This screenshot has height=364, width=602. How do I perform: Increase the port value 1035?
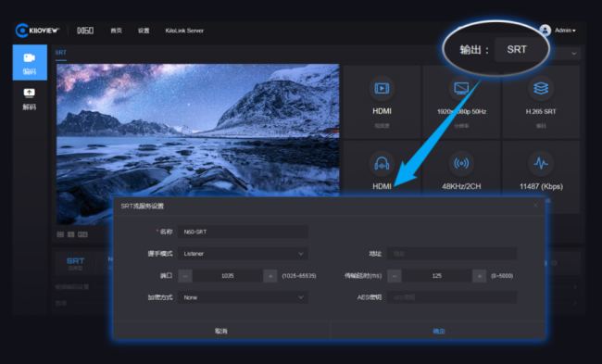tap(270, 276)
